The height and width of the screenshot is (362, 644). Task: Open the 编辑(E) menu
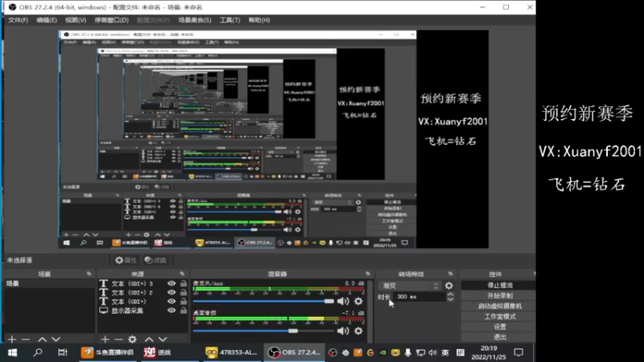coord(47,19)
